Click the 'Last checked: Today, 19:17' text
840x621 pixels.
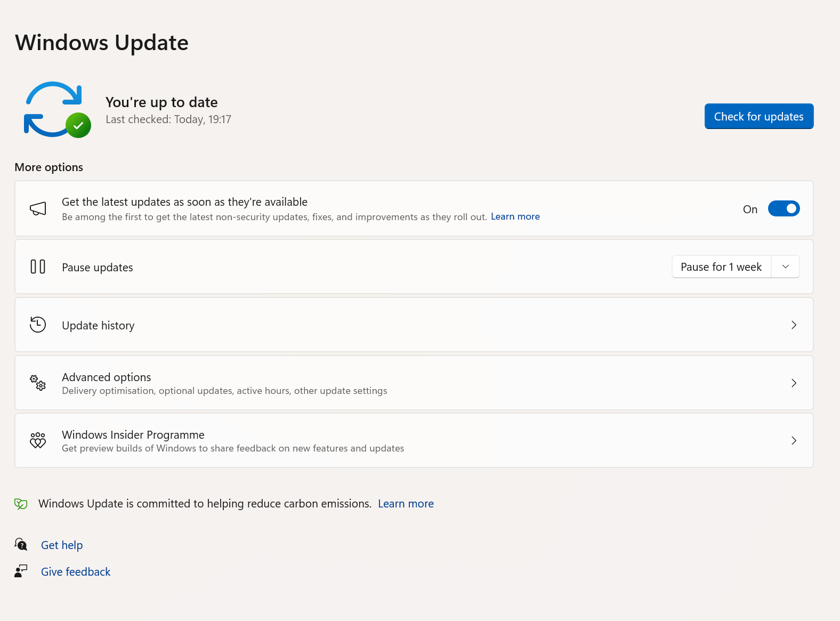(x=168, y=119)
